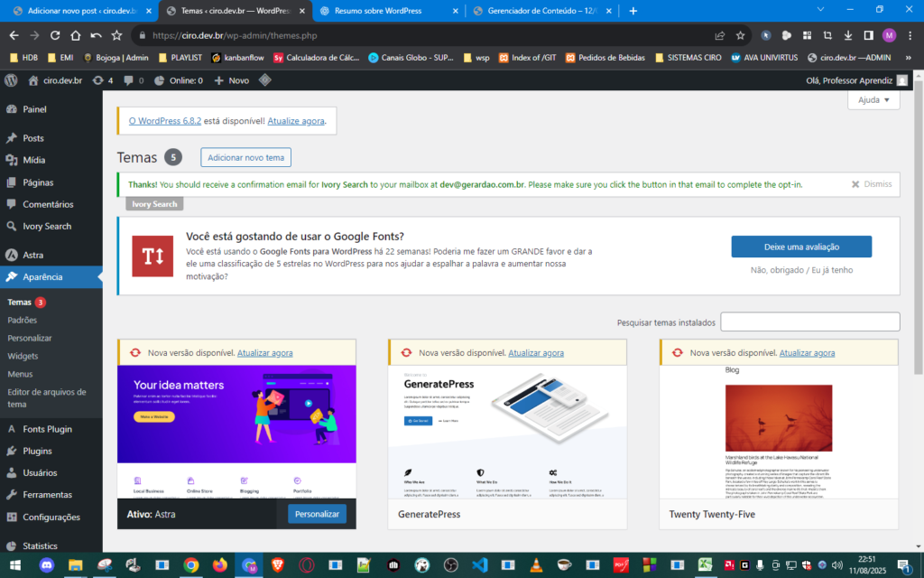Click the WordPress logo in admin bar

11,80
